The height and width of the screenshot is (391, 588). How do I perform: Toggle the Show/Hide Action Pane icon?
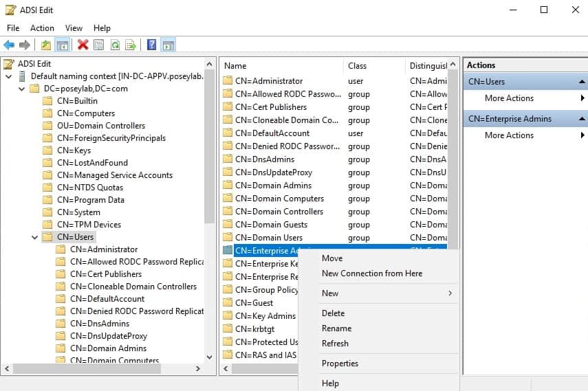[168, 45]
